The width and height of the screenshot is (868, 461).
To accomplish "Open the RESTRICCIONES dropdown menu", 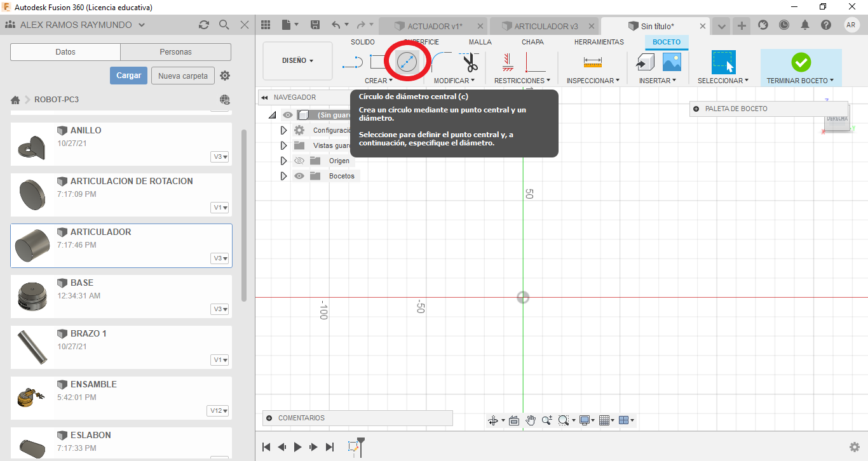I will pos(522,81).
